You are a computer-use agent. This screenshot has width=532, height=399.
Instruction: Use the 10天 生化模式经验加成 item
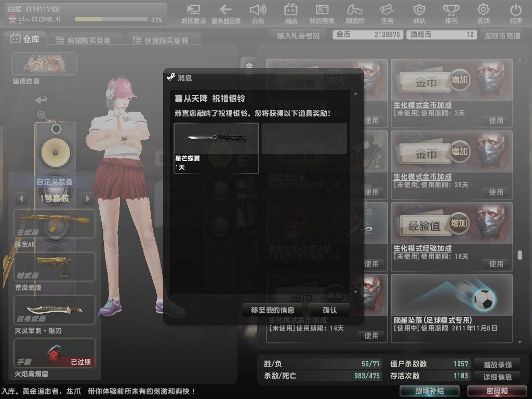click(496, 263)
